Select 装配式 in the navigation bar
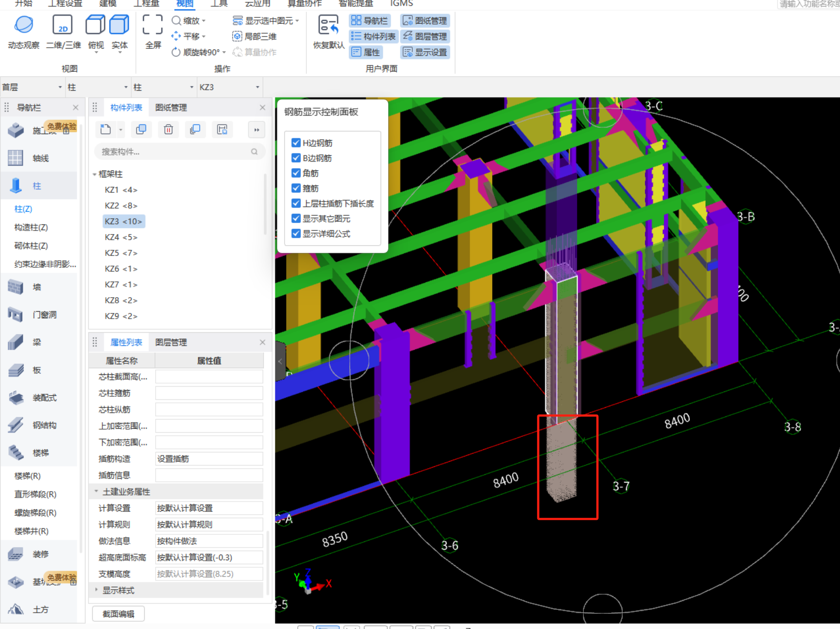 (44, 398)
